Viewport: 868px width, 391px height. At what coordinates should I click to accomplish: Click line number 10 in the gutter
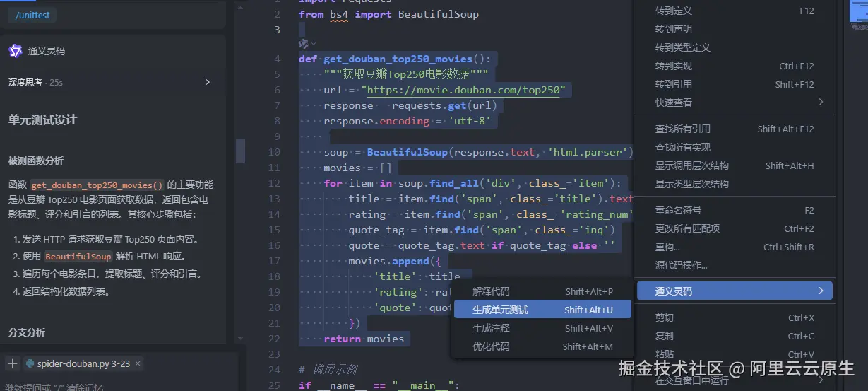point(275,152)
